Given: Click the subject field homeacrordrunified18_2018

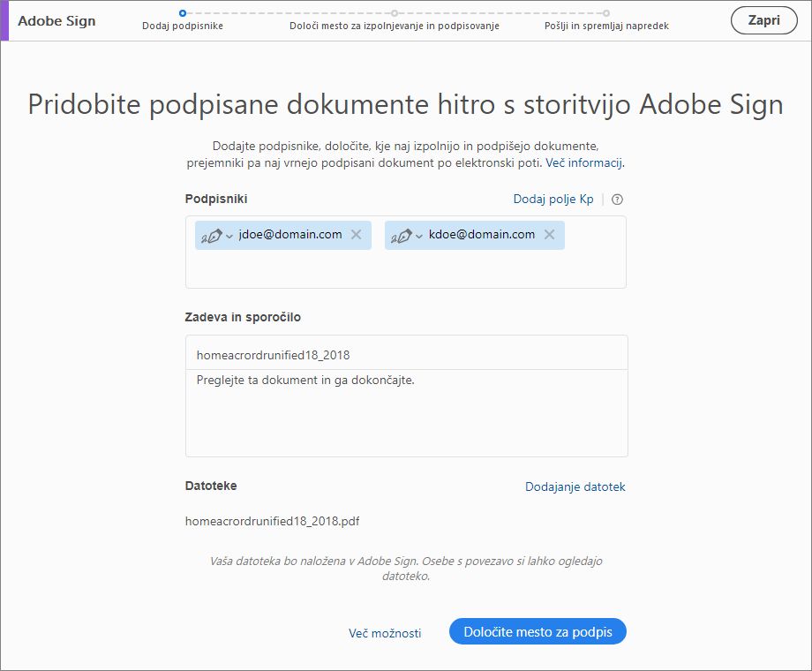Looking at the screenshot, I should pyautogui.click(x=406, y=352).
